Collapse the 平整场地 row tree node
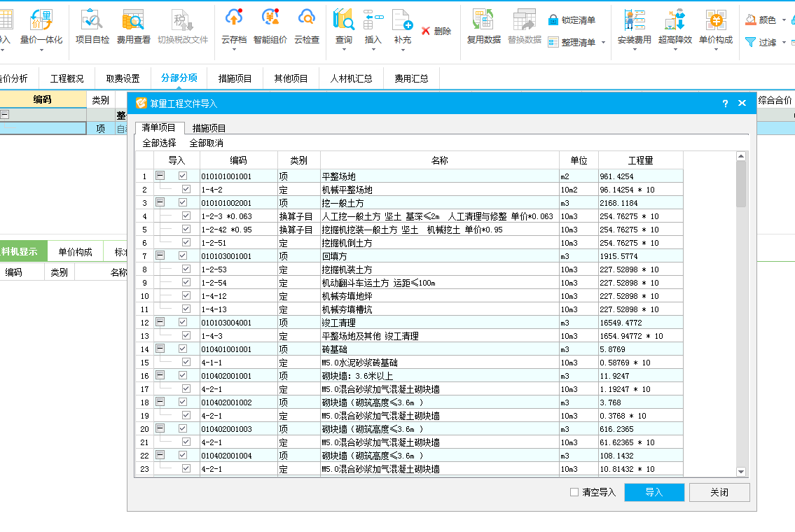This screenshot has height=532, width=795. [160, 175]
